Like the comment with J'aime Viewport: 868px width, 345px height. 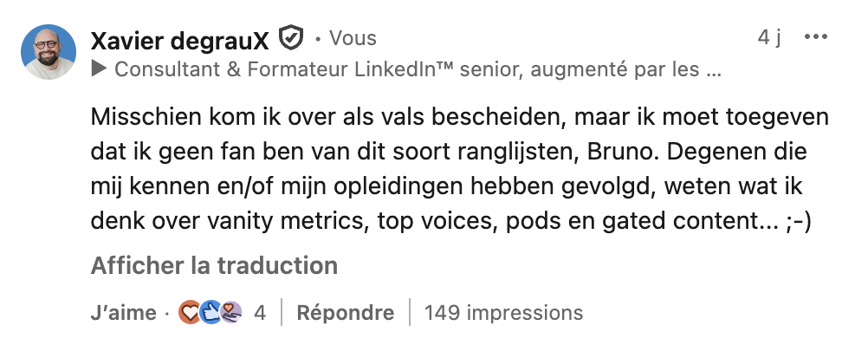pyautogui.click(x=124, y=313)
